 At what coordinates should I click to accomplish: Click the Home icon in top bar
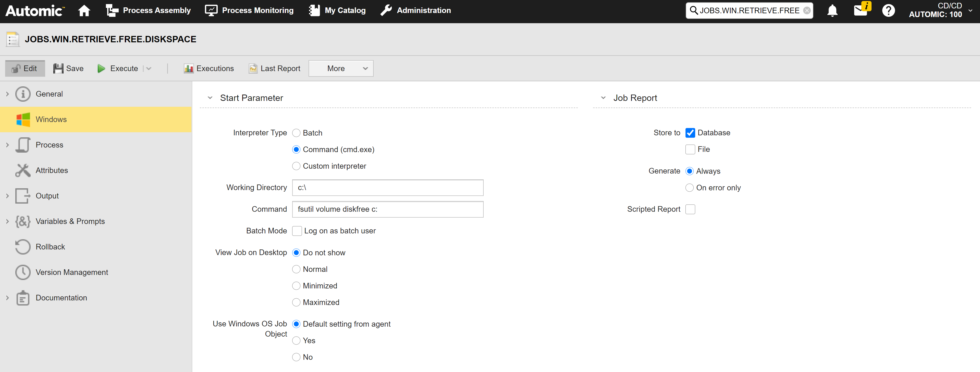click(84, 10)
